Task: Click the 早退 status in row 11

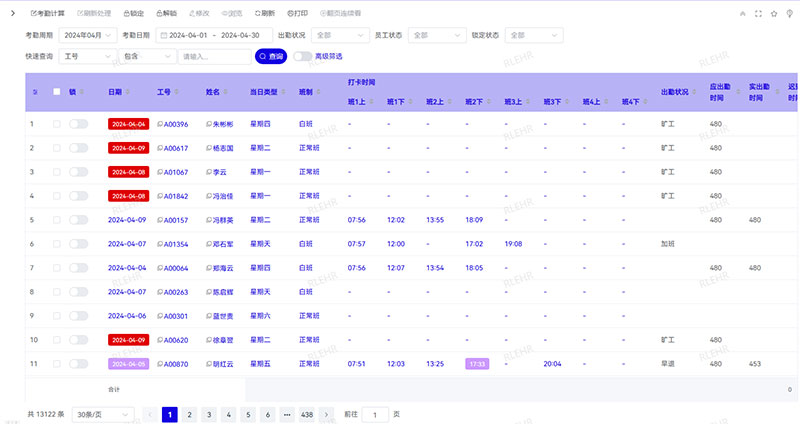Action: pyautogui.click(x=668, y=364)
